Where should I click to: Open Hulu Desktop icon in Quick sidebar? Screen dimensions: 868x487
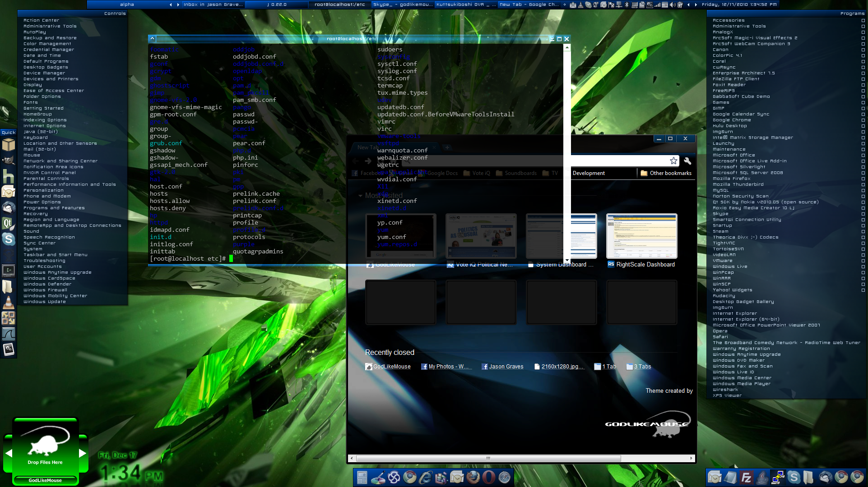[x=8, y=176]
